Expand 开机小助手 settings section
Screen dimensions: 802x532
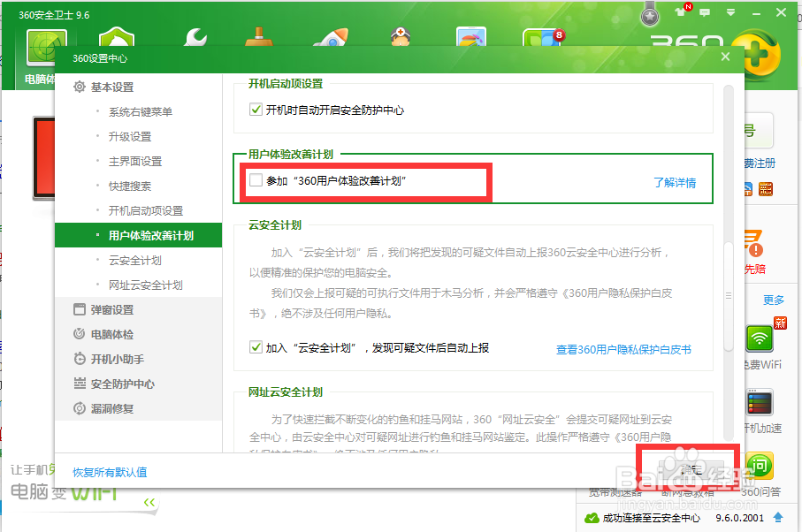point(117,360)
